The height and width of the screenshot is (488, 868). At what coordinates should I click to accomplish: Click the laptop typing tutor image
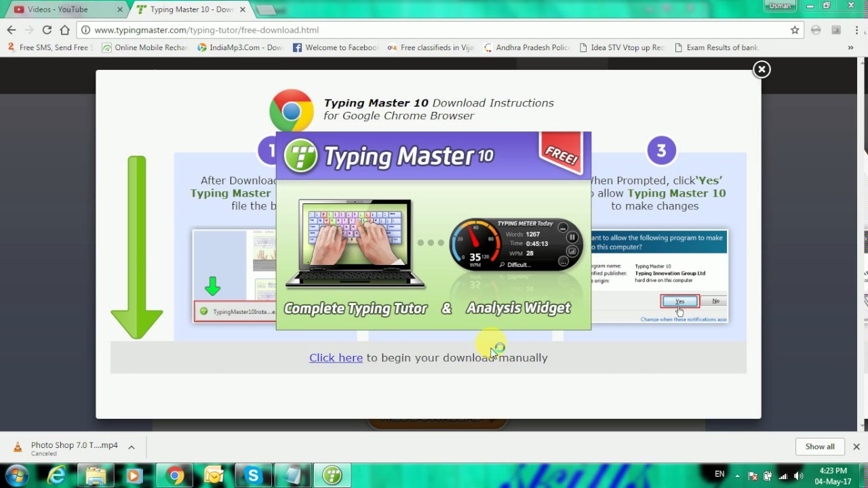pyautogui.click(x=355, y=244)
